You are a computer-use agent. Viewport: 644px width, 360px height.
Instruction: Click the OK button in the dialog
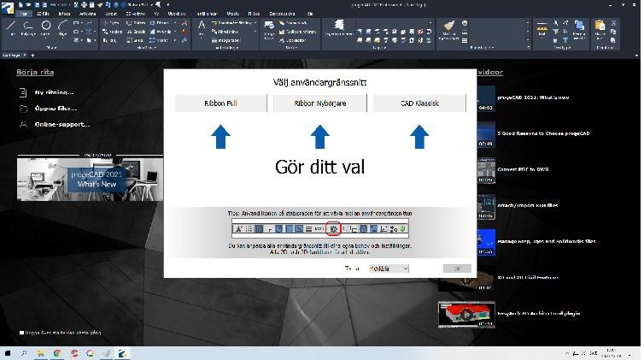(x=457, y=269)
